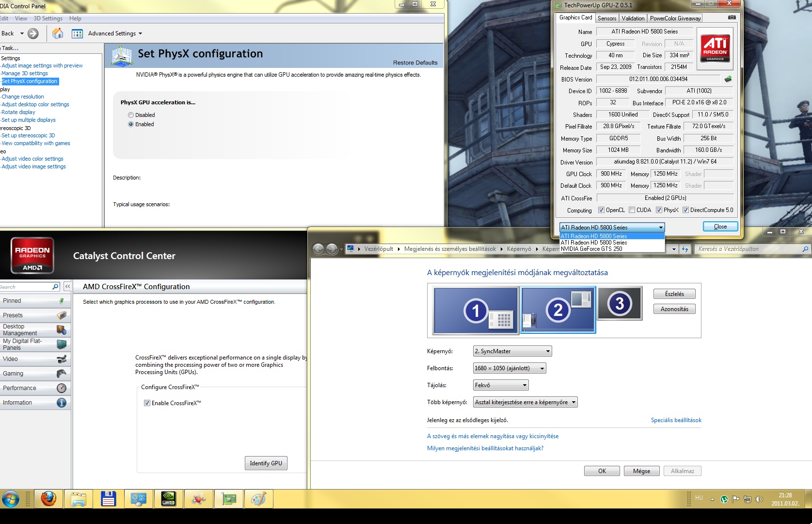The image size is (812, 524).
Task: Open the Windows Start menu
Action: pyautogui.click(x=10, y=498)
